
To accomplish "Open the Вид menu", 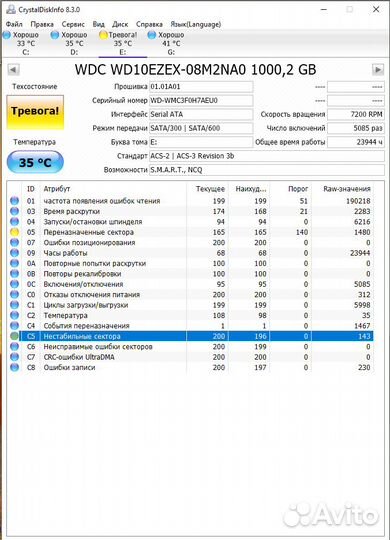I will tap(99, 24).
